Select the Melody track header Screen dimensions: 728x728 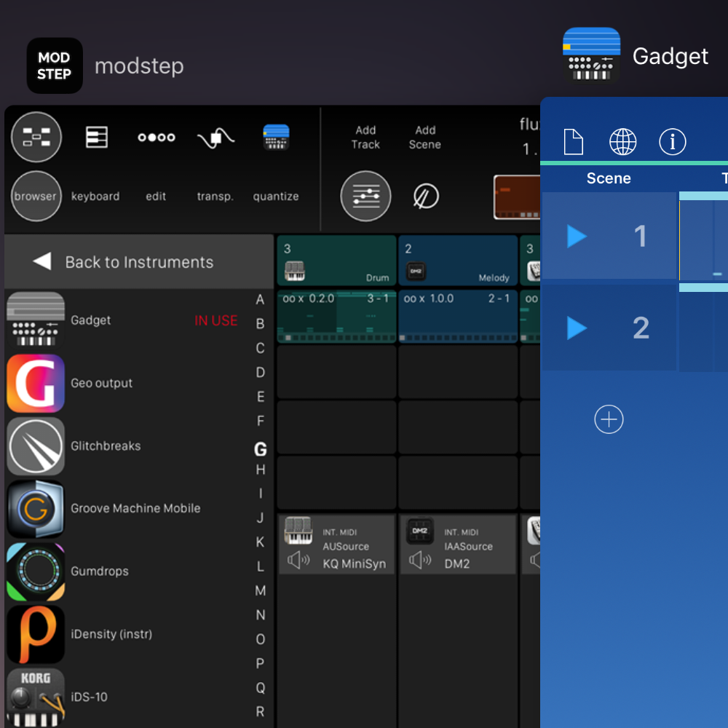pyautogui.click(x=458, y=261)
